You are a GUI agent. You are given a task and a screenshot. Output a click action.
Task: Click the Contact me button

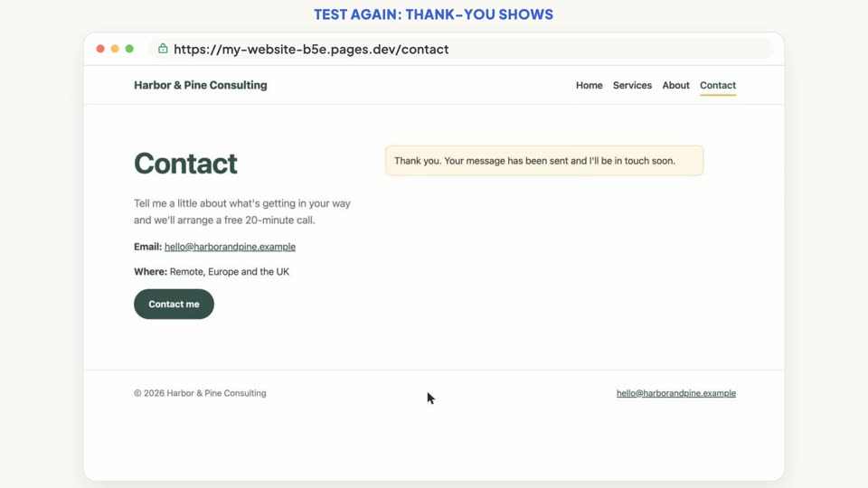coord(174,304)
